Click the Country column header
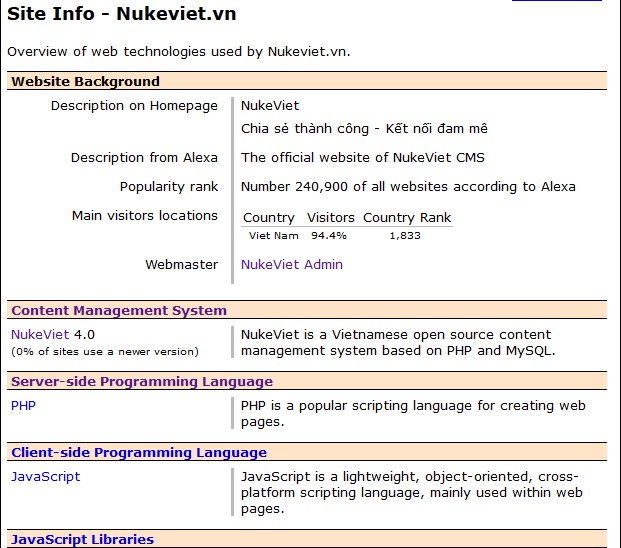Screen dimensions: 621x548 pyautogui.click(x=269, y=218)
